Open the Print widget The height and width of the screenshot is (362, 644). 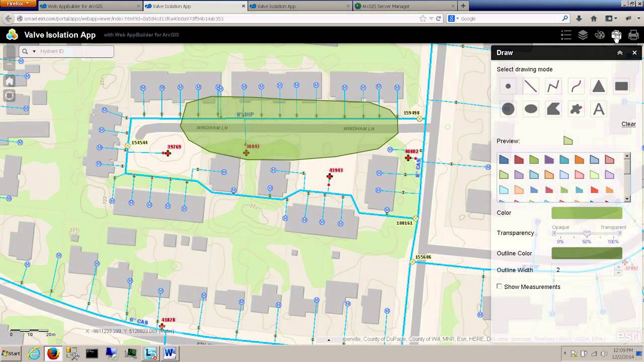coord(633,35)
